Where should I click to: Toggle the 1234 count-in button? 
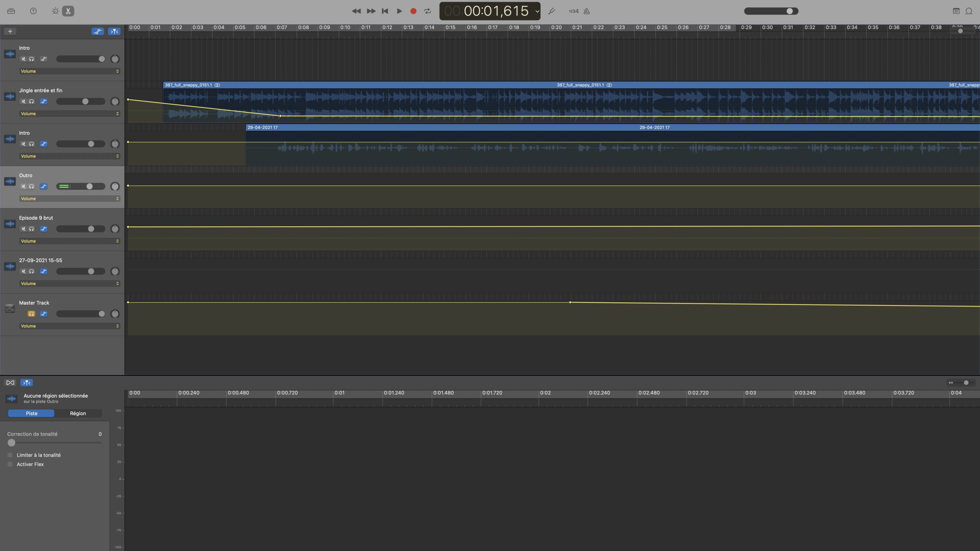pyautogui.click(x=573, y=11)
